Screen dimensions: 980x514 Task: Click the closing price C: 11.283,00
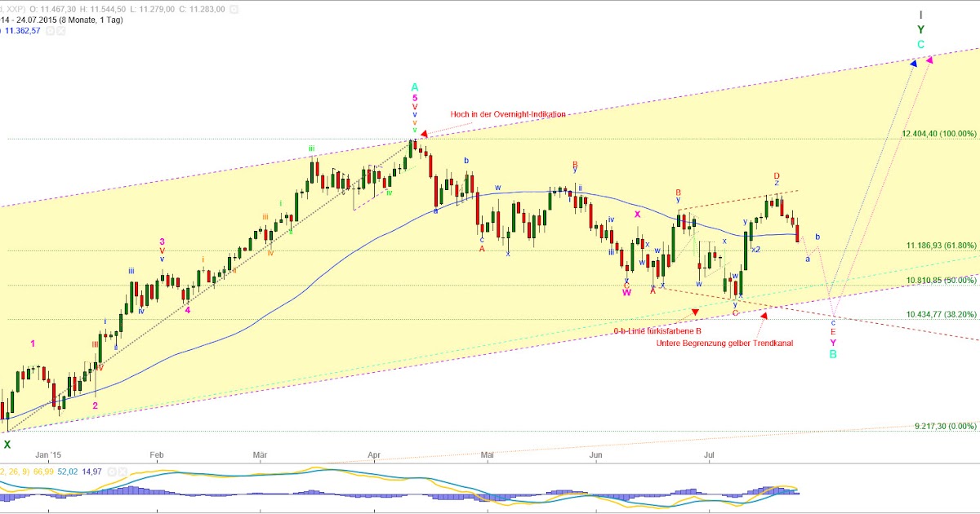pyautogui.click(x=202, y=9)
